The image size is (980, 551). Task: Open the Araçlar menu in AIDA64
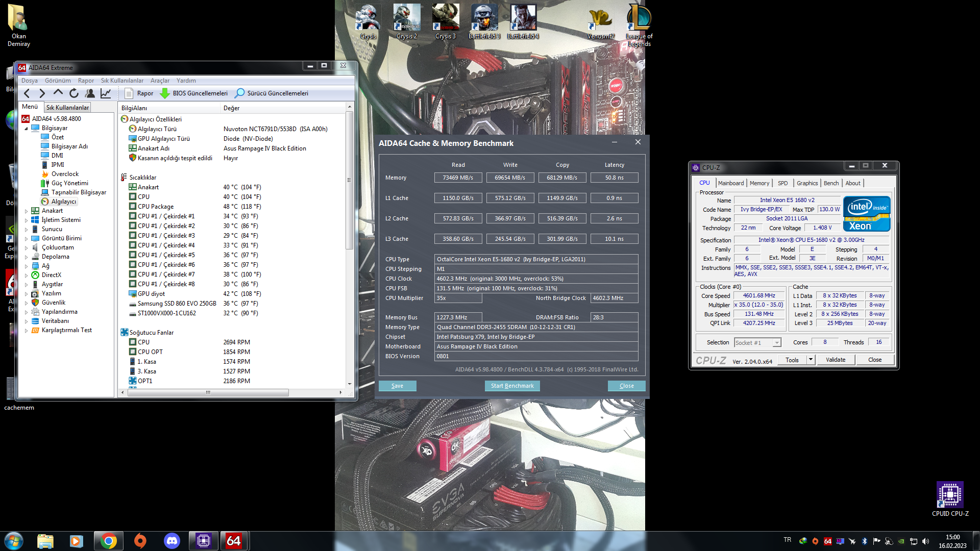click(x=160, y=81)
